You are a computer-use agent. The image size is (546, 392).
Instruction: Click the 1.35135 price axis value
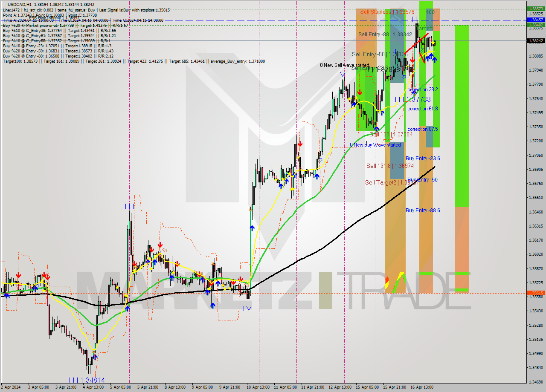click(x=535, y=339)
